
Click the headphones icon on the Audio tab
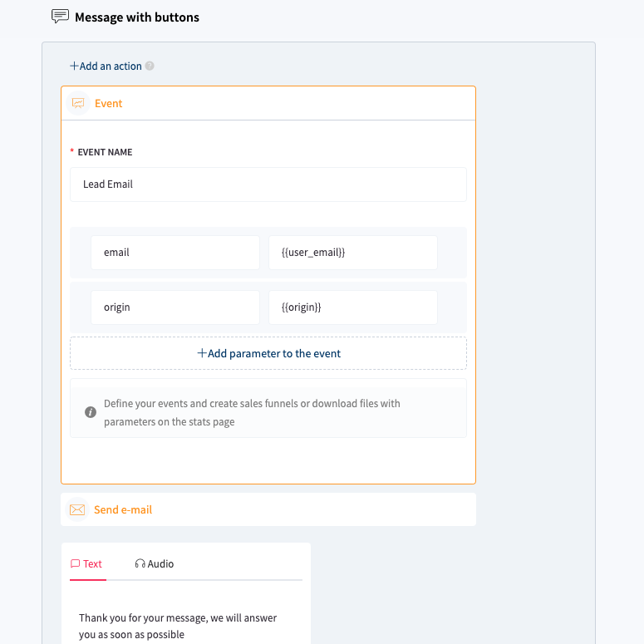click(140, 563)
